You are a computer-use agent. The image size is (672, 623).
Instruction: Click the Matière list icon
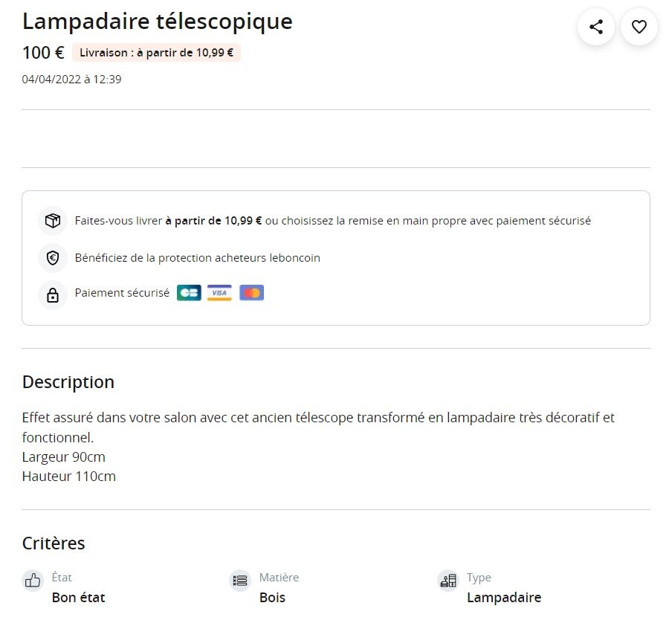pyautogui.click(x=240, y=581)
